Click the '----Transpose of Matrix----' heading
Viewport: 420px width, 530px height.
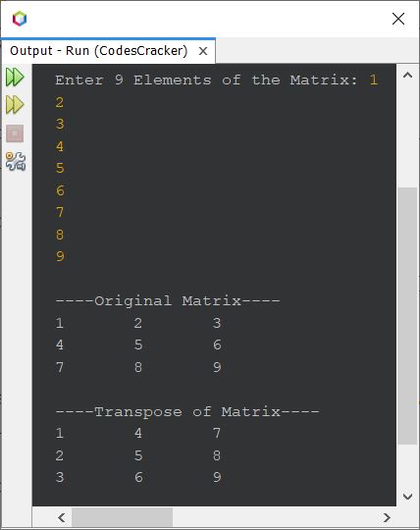(187, 411)
